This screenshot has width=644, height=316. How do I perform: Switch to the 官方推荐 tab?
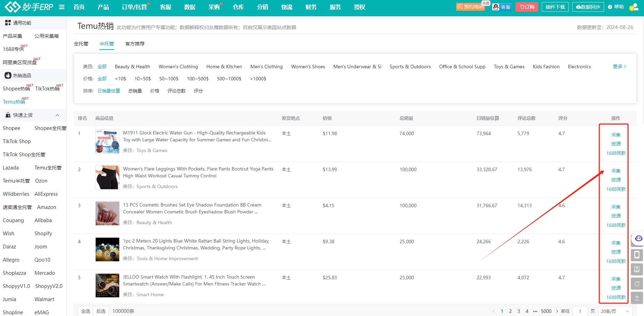[135, 44]
